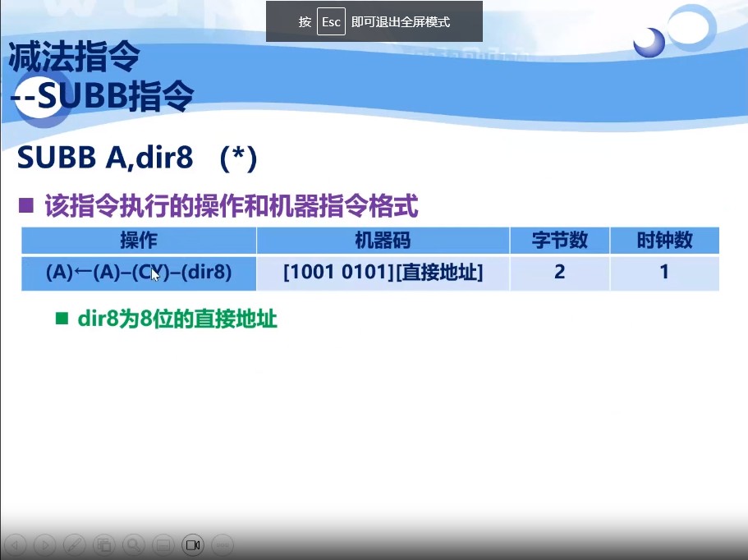Click the 操作 table header
Image resolution: width=748 pixels, height=560 pixels.
point(138,240)
